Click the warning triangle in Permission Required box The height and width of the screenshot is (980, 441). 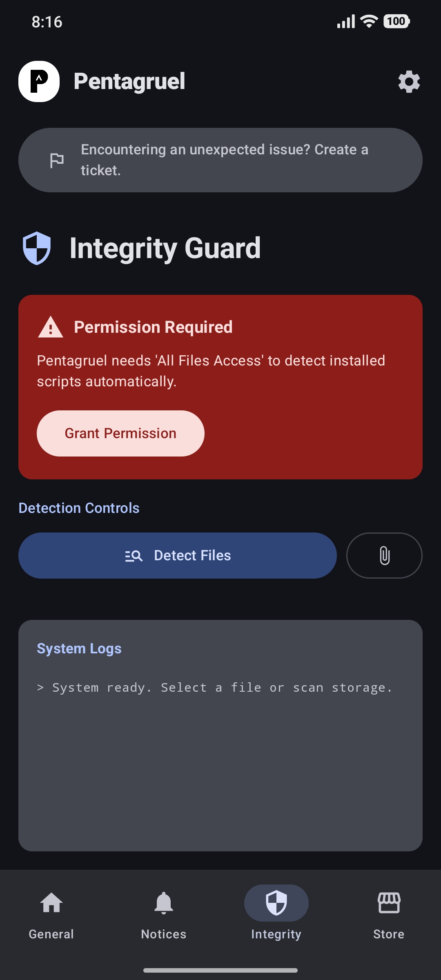50,327
